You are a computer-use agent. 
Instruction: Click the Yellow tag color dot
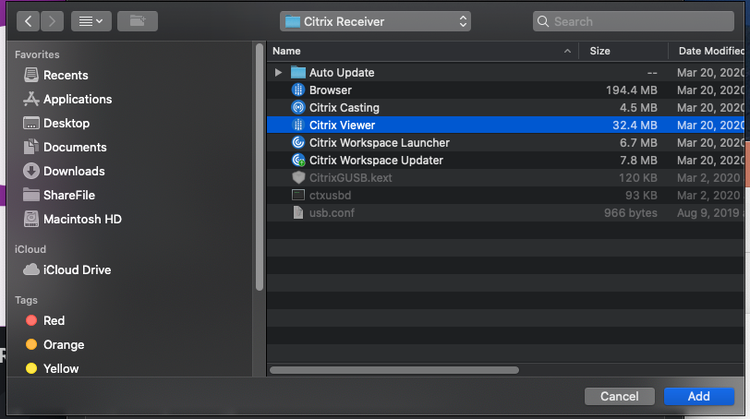coord(31,368)
